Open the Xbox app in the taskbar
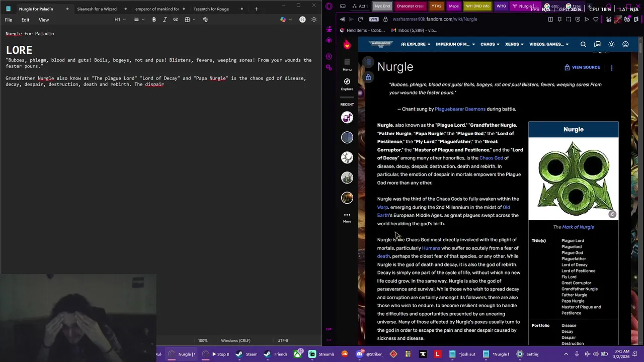644x362 pixels. click(x=298, y=354)
